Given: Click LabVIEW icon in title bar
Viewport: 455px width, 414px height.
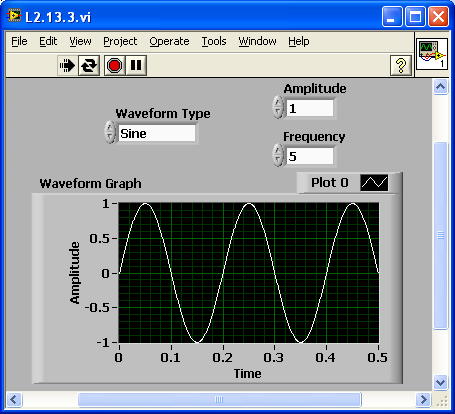Looking at the screenshot, I should (x=14, y=16).
